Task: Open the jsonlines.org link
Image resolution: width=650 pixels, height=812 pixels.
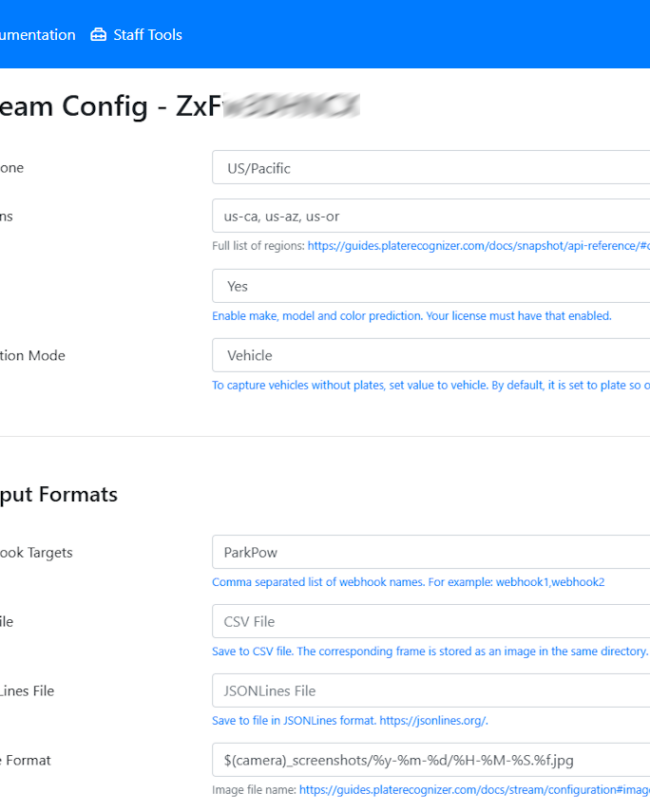Action: 434,720
